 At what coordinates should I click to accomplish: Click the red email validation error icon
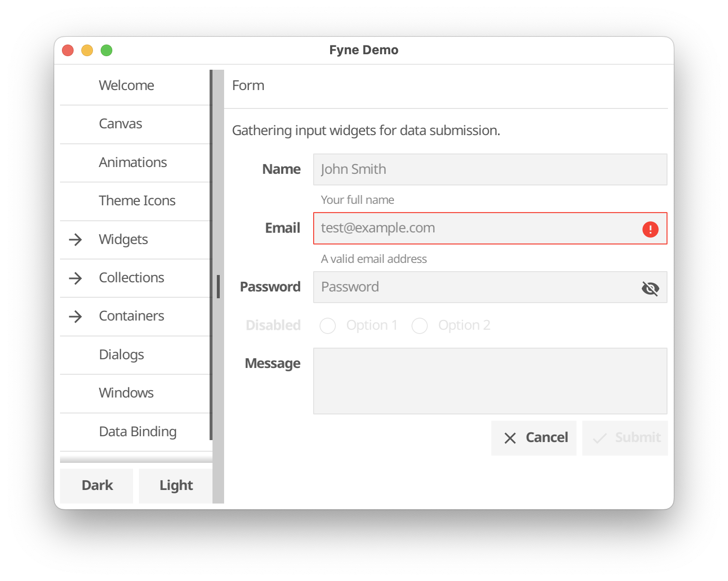[x=651, y=229]
